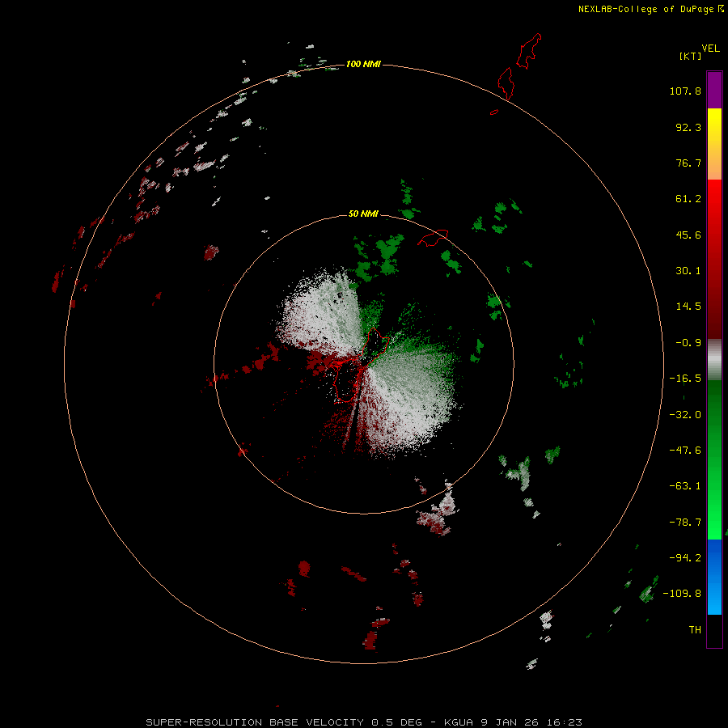The width and height of the screenshot is (728, 728).
Task: Click the -109.8 legend value
Action: (x=682, y=594)
